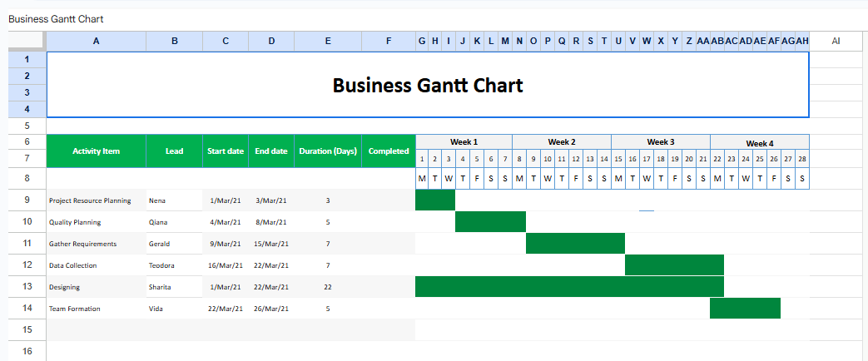Select the Duration (Days) header cell
Image resolution: width=868 pixels, height=361 pixels.
pos(327,151)
